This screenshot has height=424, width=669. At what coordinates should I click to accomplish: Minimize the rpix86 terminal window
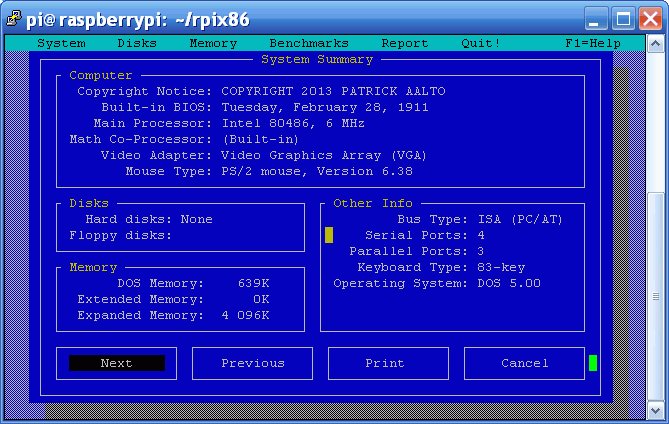pyautogui.click(x=597, y=18)
